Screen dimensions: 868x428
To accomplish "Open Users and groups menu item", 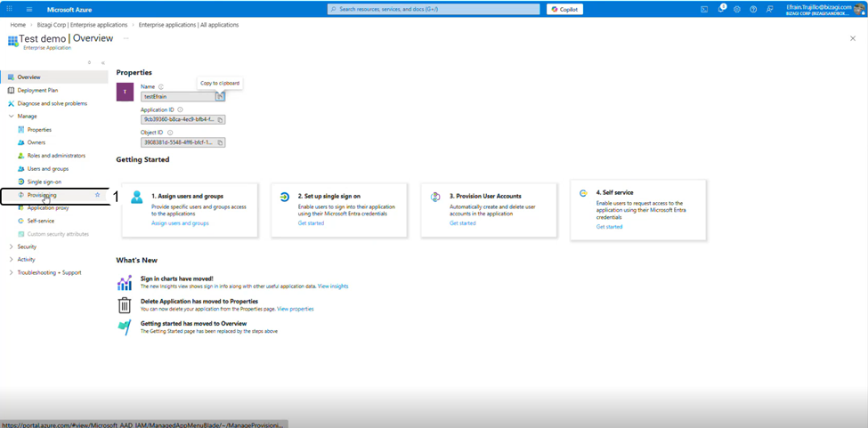I will click(x=47, y=169).
